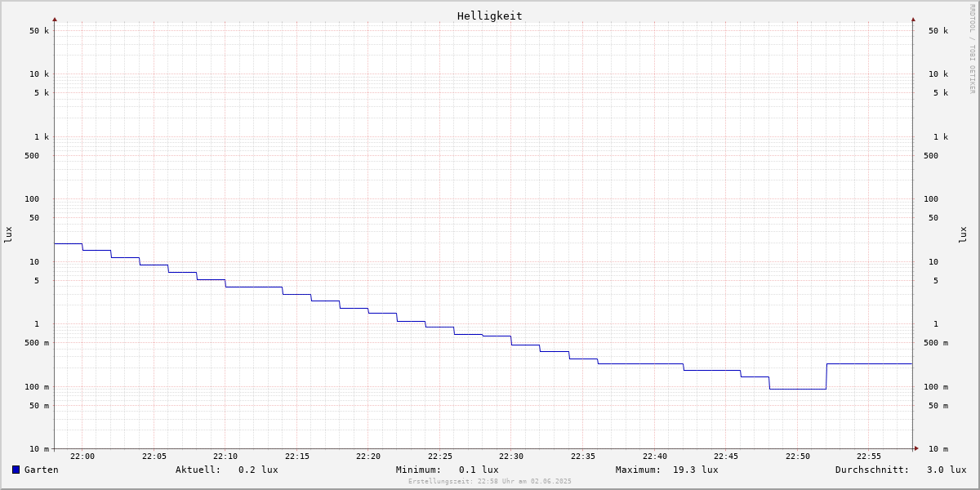Screen dimensions: 980x490
Task: Click the right axis lux unit label
Action: point(963,235)
